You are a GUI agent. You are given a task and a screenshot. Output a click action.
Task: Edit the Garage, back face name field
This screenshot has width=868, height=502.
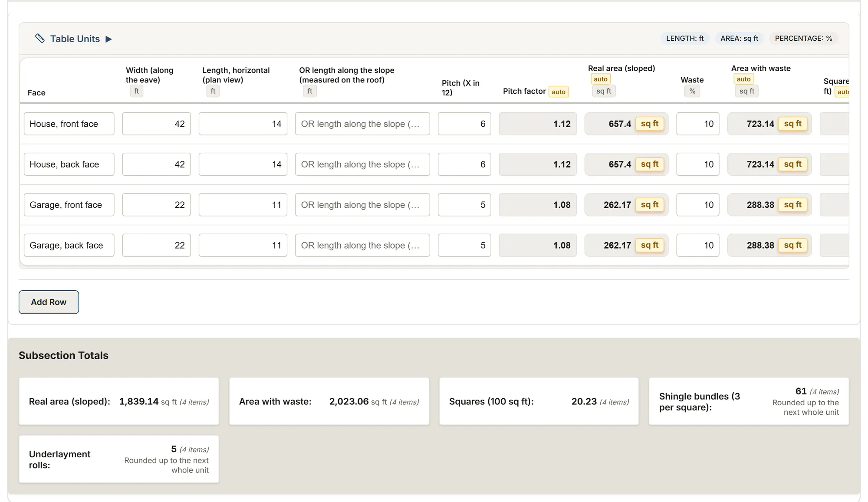click(x=69, y=245)
